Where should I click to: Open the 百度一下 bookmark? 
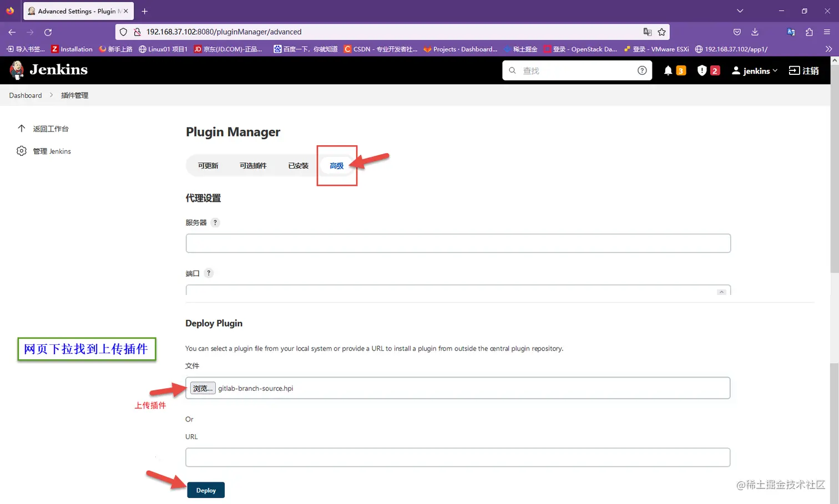pyautogui.click(x=306, y=49)
